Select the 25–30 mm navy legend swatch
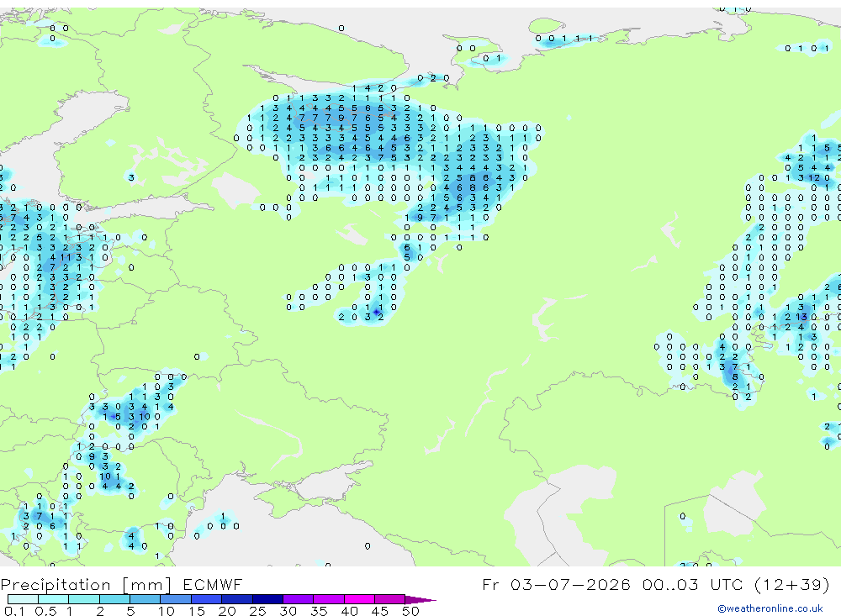841x616 pixels. pos(267,599)
